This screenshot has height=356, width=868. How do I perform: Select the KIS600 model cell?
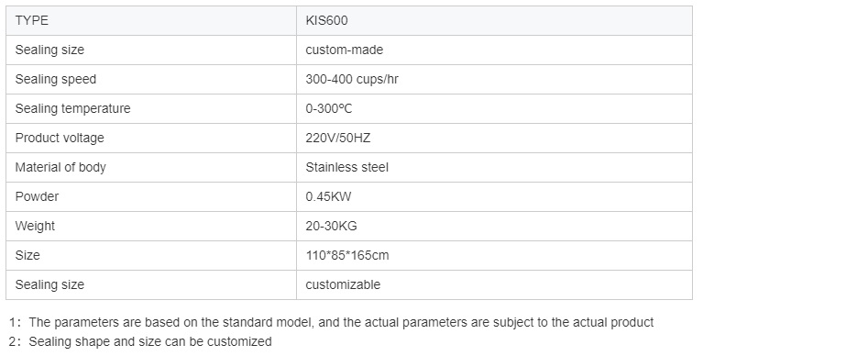tap(494, 20)
